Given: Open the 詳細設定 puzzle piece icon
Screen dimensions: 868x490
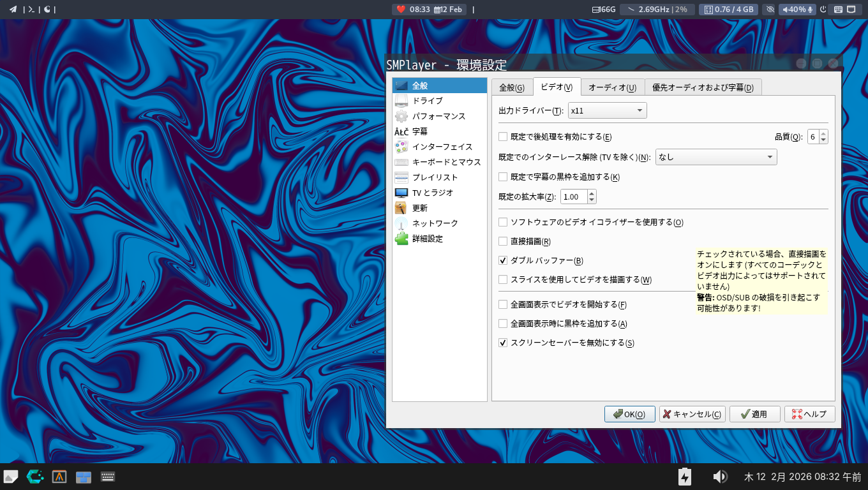Looking at the screenshot, I should (401, 239).
